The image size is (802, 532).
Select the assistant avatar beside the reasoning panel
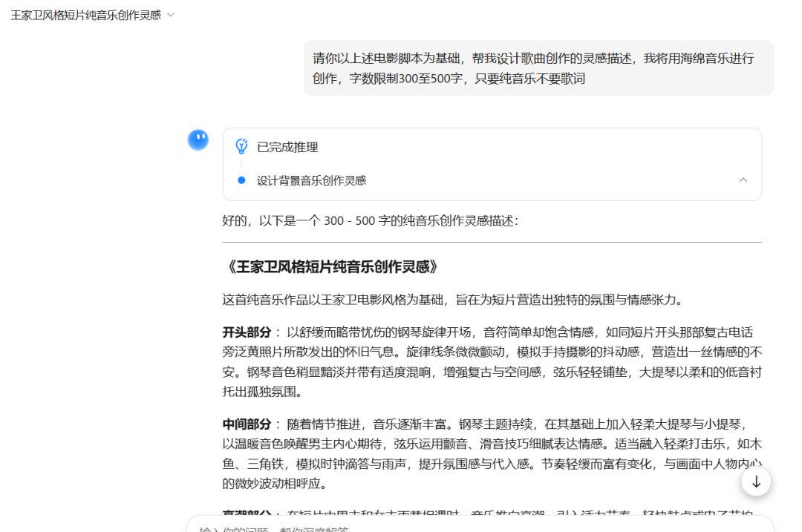[198, 139]
